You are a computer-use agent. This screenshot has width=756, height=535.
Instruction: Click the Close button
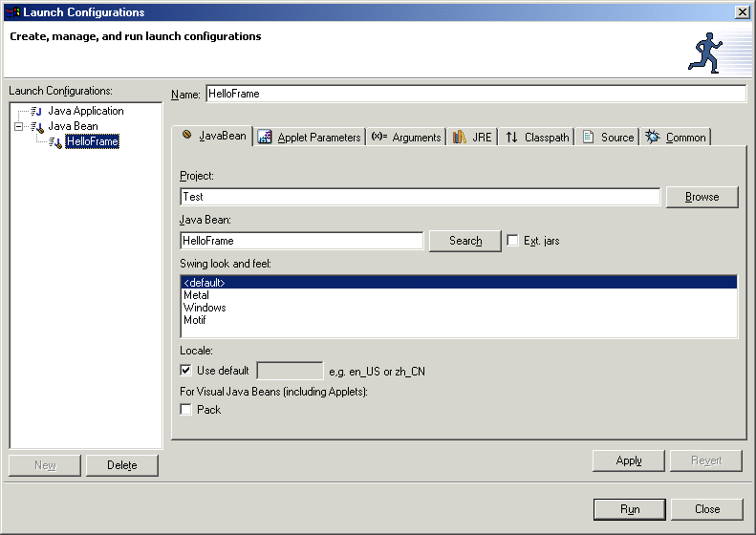coord(707,509)
